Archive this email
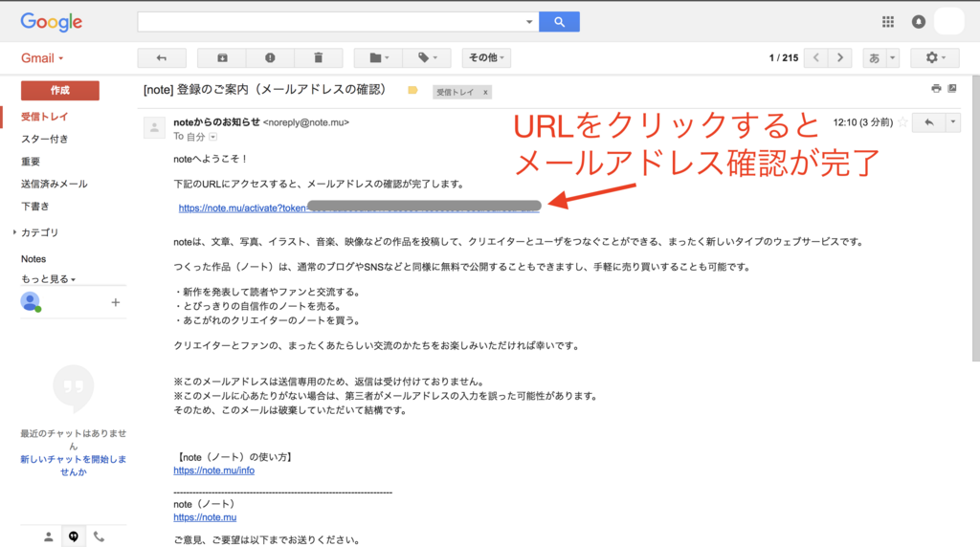The height and width of the screenshot is (547, 980). 222,57
